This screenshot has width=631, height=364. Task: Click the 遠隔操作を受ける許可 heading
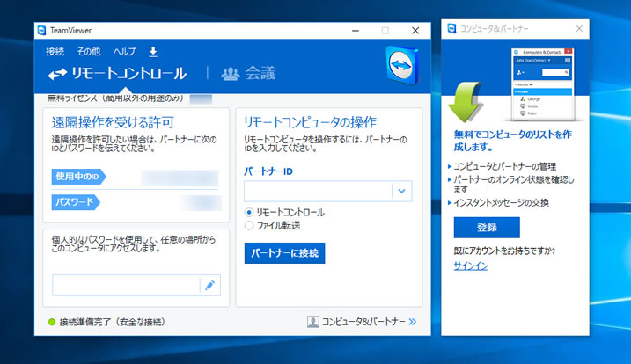pyautogui.click(x=113, y=122)
